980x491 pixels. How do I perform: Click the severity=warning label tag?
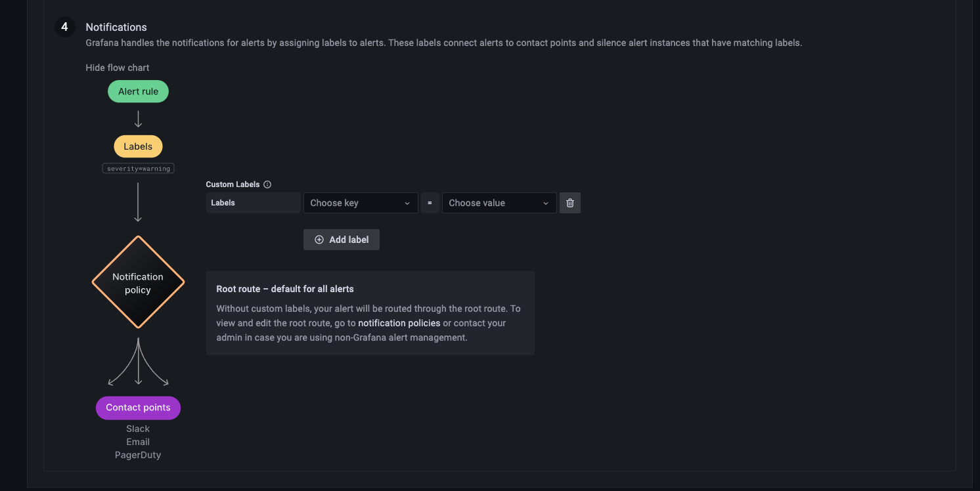point(138,168)
